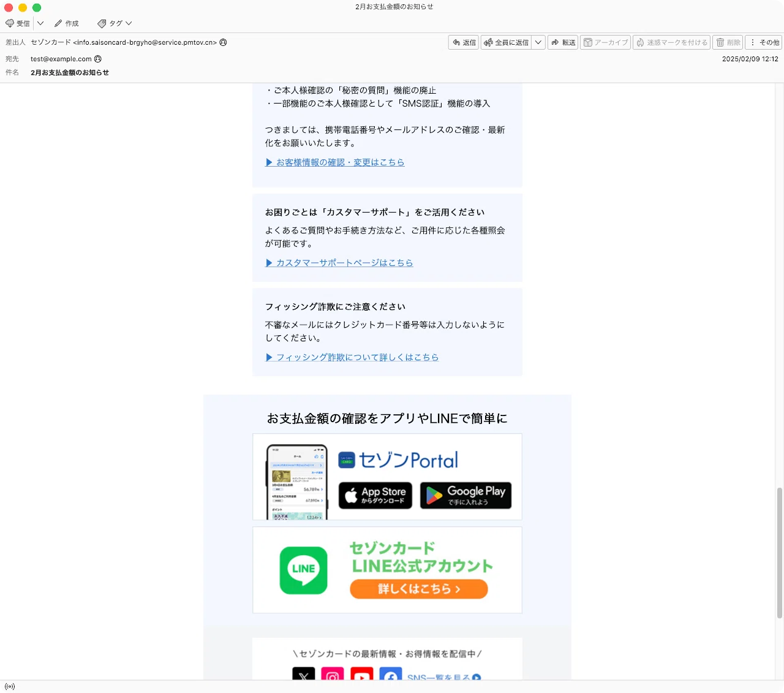
Task: Click the sender contact icon beside the address
Action: click(223, 42)
